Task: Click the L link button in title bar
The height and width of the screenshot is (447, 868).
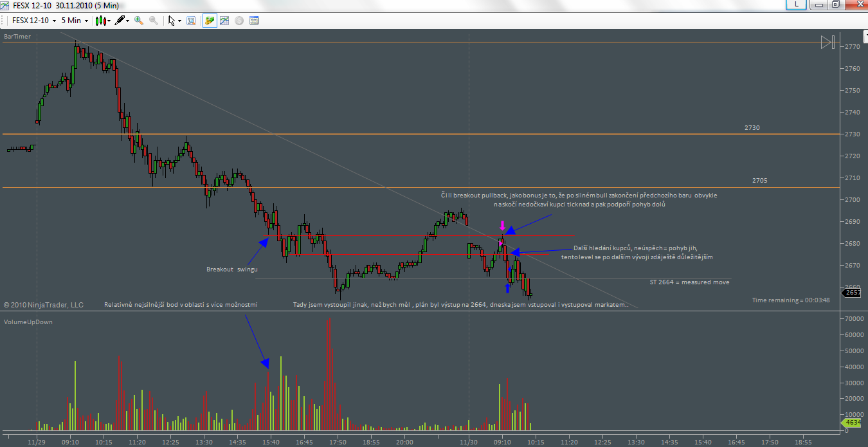Action: point(797,4)
